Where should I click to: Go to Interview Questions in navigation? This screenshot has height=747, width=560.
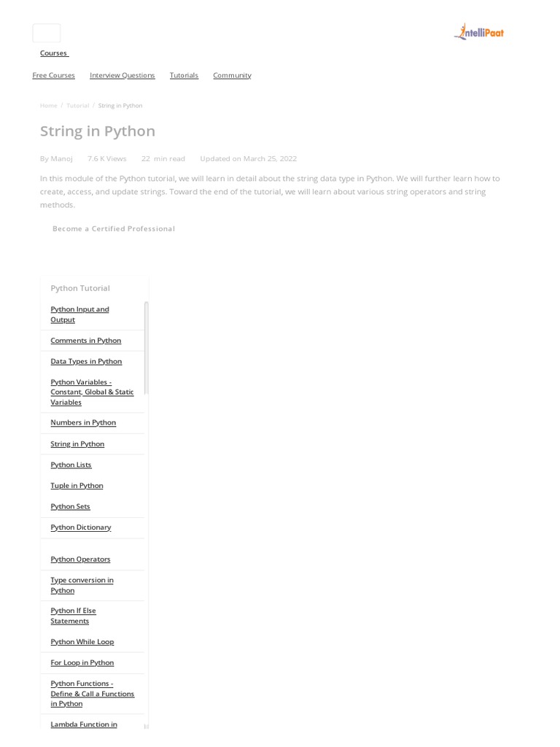pyautogui.click(x=122, y=75)
